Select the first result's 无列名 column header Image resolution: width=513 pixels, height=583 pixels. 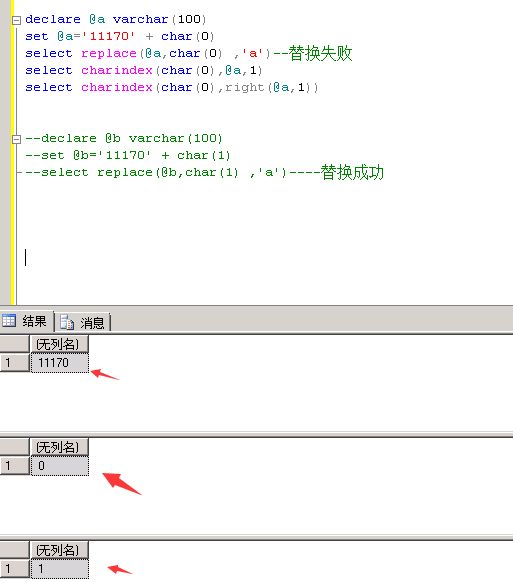(x=59, y=344)
